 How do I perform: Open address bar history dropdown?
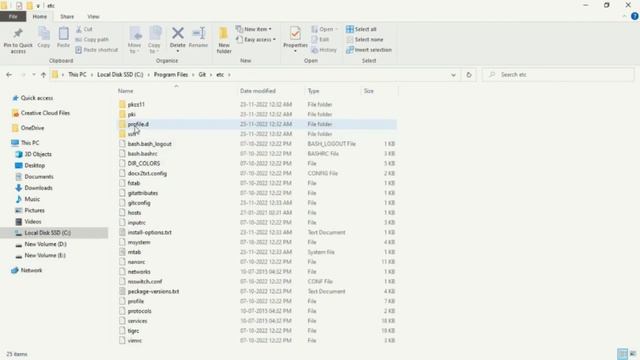(x=453, y=75)
